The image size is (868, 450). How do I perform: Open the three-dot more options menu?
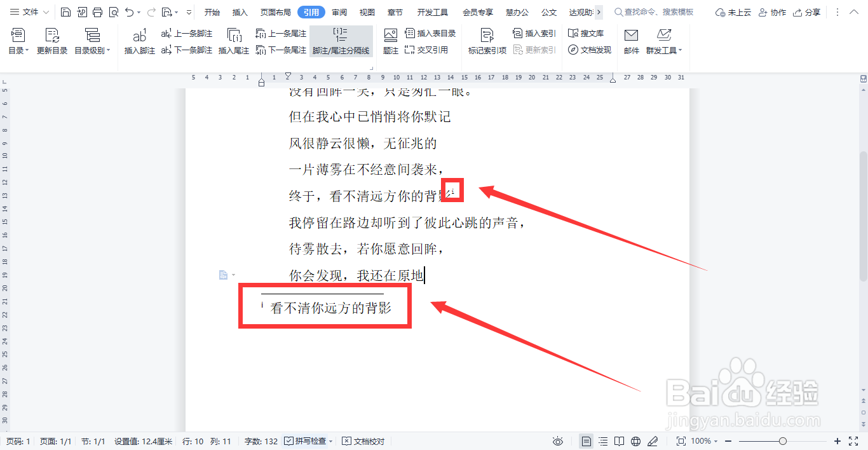[837, 12]
